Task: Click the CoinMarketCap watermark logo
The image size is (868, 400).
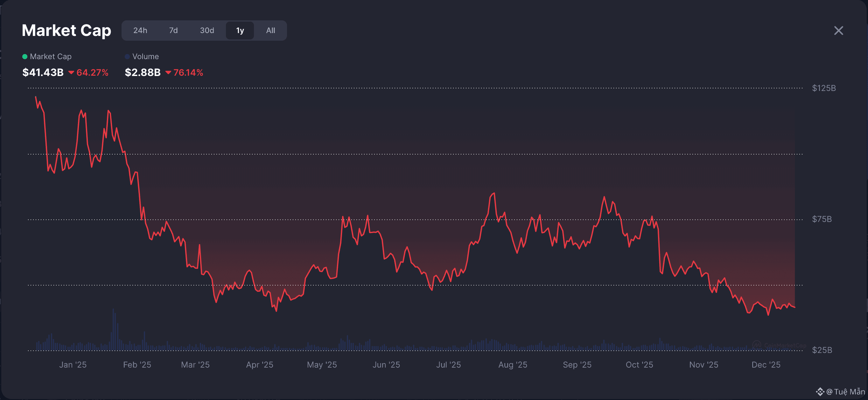Action: (757, 345)
